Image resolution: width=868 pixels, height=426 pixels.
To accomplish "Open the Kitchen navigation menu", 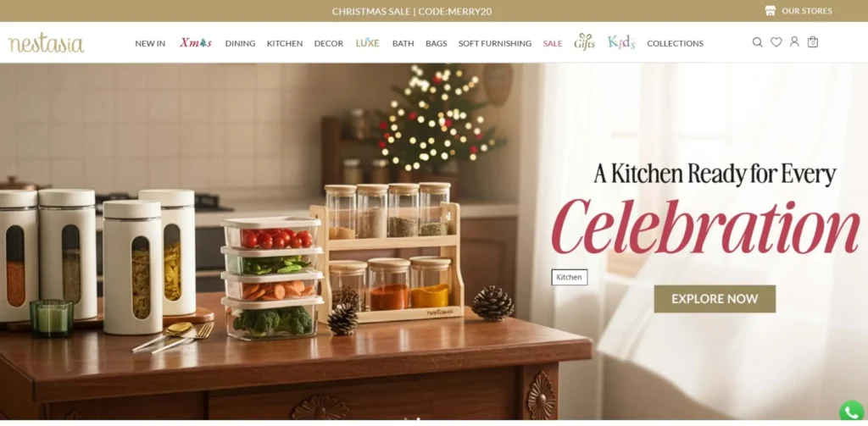I will point(285,43).
